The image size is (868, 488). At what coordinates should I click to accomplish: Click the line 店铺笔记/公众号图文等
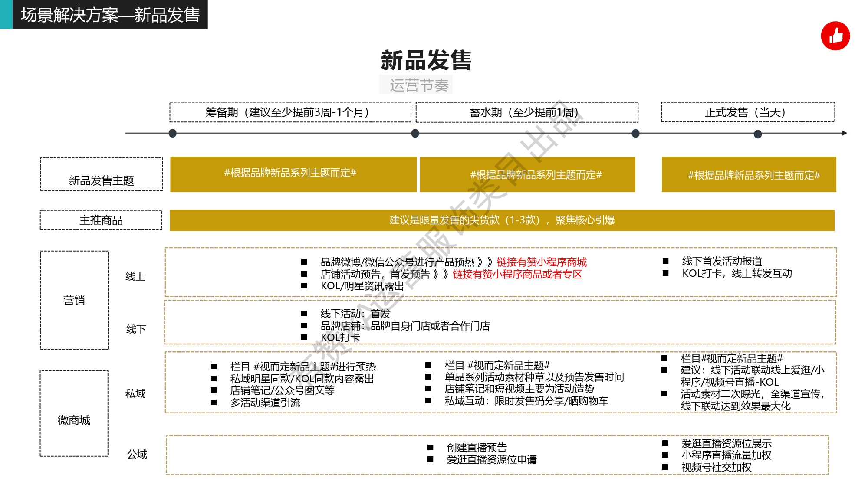(282, 390)
